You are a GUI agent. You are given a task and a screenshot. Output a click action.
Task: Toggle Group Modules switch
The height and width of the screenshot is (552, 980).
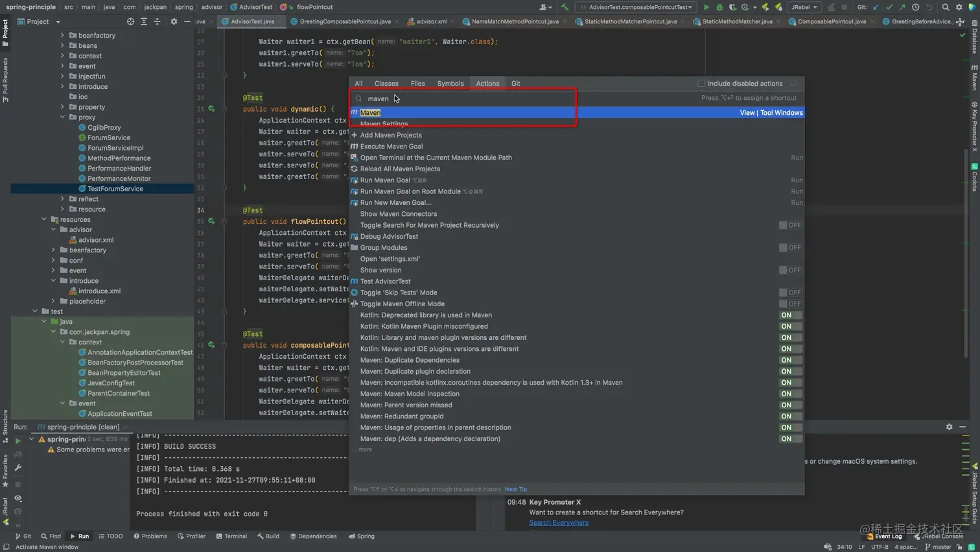(790, 248)
